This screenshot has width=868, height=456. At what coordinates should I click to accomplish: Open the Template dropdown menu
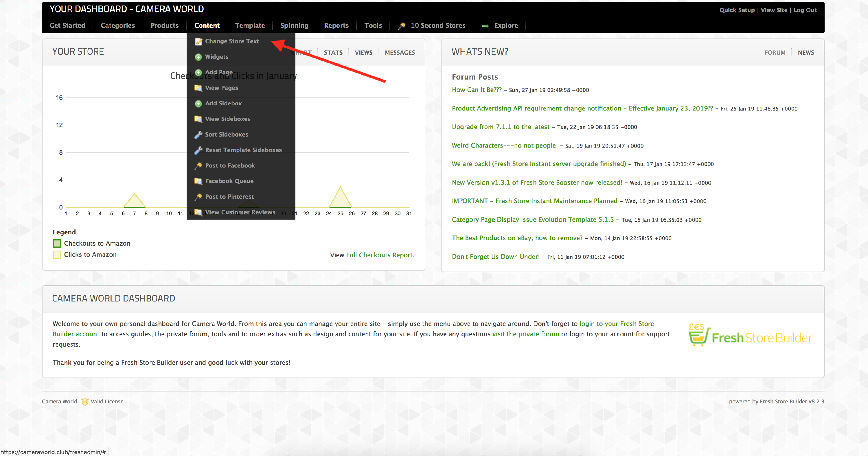coord(250,26)
